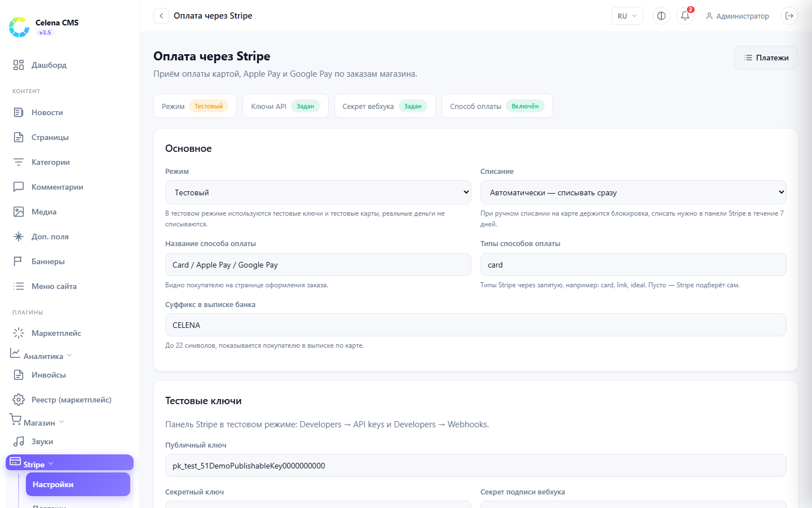Open Медиа in the sidebar
Image resolution: width=812 pixels, height=508 pixels.
point(70,212)
